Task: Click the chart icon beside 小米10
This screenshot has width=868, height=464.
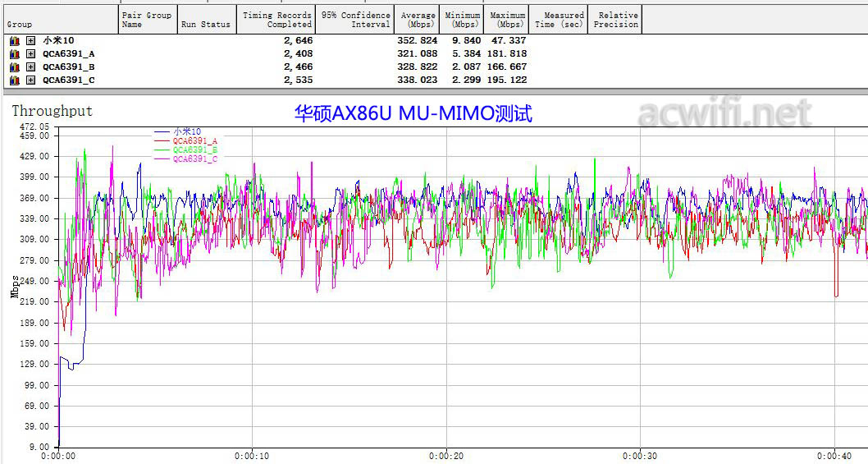Action: click(15, 40)
